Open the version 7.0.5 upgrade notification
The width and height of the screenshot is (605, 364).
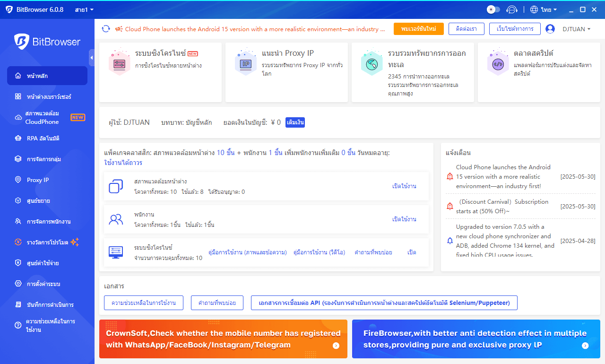coord(521,241)
